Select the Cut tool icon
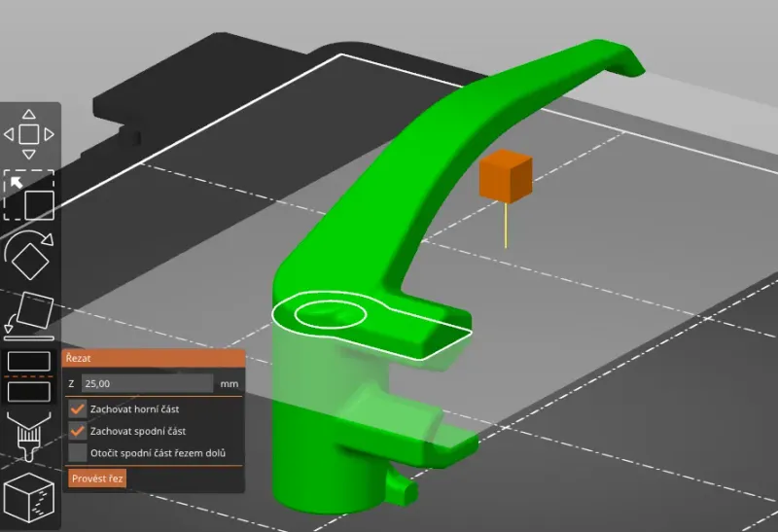 [29, 376]
